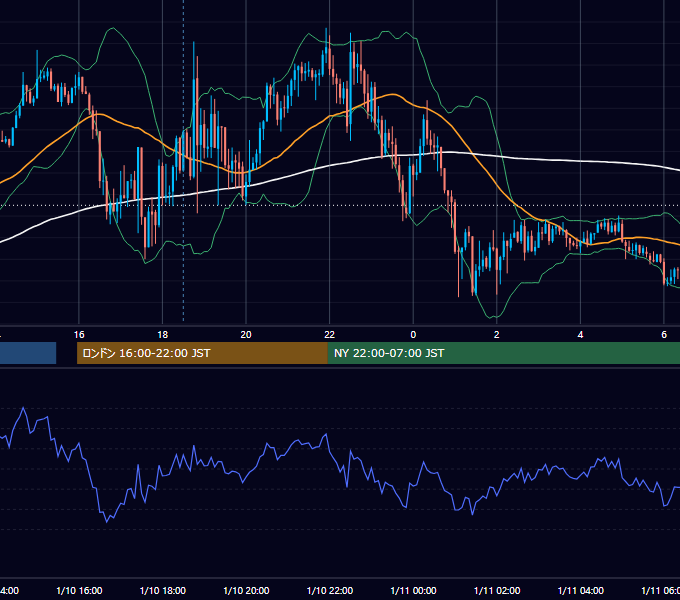The height and width of the screenshot is (600, 680).
Task: Click hour label 4 under the price chart
Action: pyautogui.click(x=580, y=334)
